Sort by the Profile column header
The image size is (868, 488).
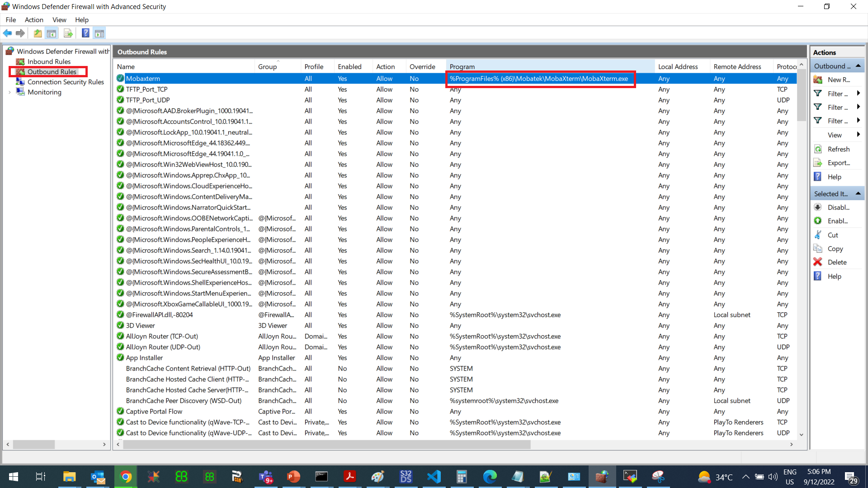[x=317, y=66]
